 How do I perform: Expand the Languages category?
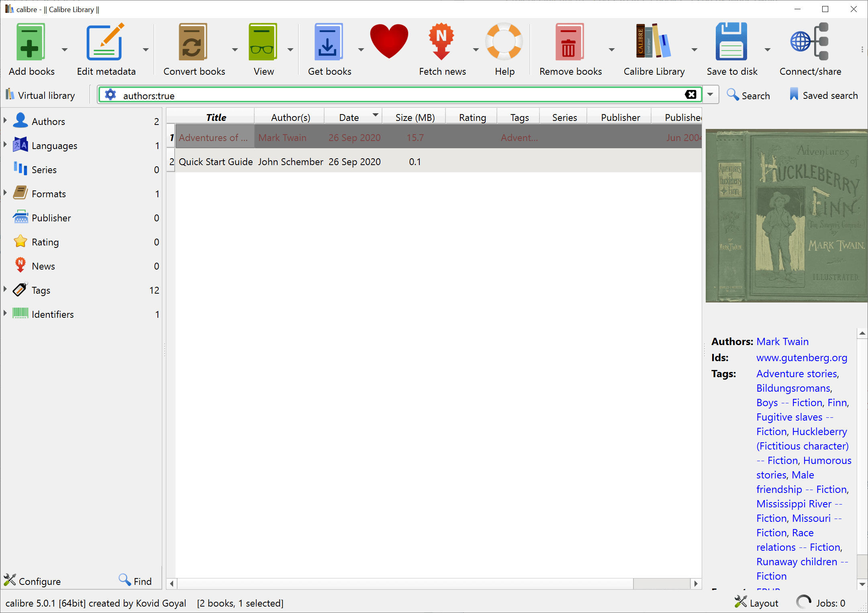(5, 144)
